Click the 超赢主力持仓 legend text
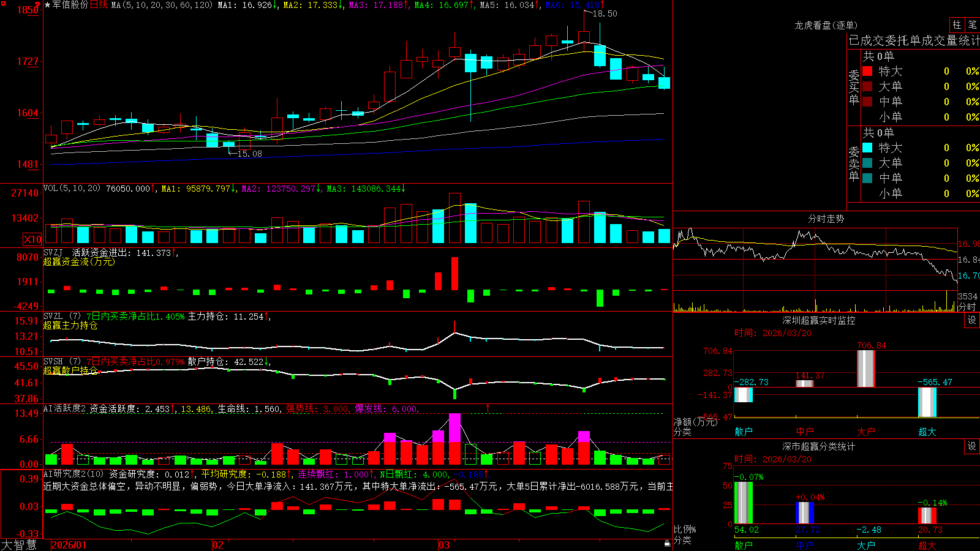This screenshot has height=551, width=980. pos(70,325)
